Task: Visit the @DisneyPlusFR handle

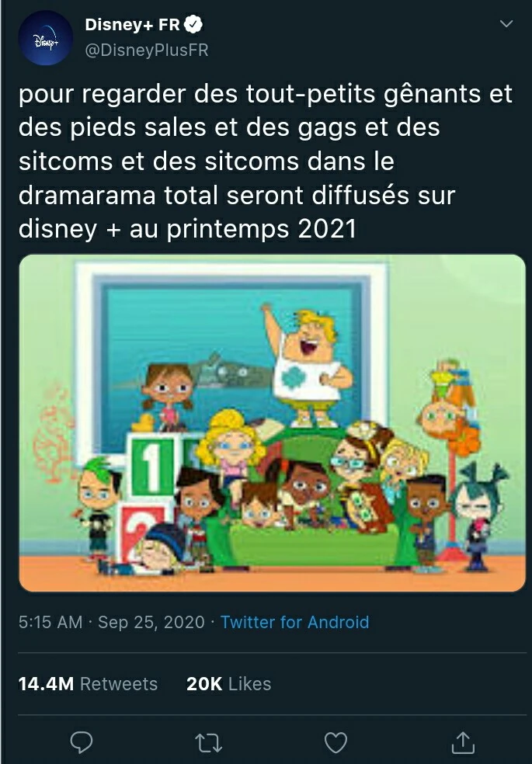Action: point(146,50)
